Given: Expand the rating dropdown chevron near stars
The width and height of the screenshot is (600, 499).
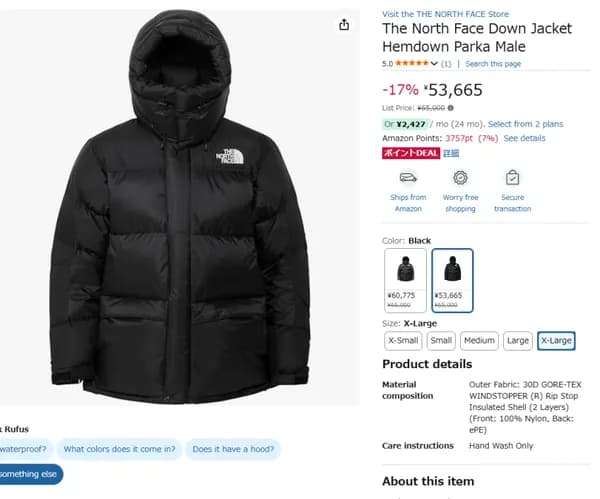Looking at the screenshot, I should [x=435, y=64].
